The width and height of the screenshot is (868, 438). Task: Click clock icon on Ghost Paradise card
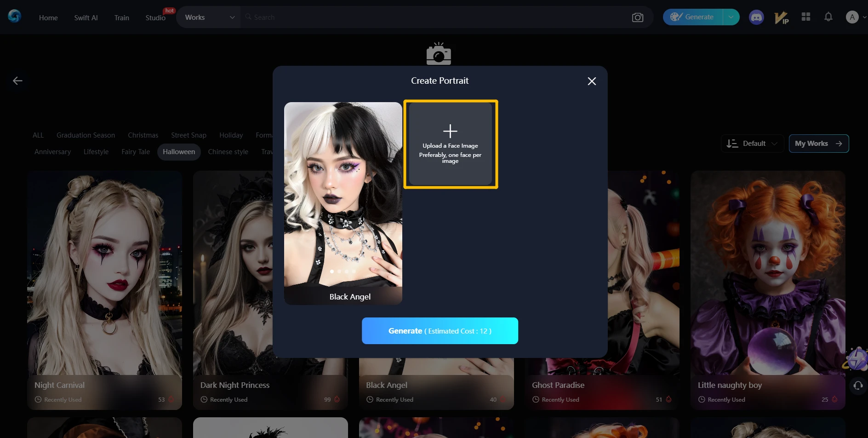tap(536, 399)
